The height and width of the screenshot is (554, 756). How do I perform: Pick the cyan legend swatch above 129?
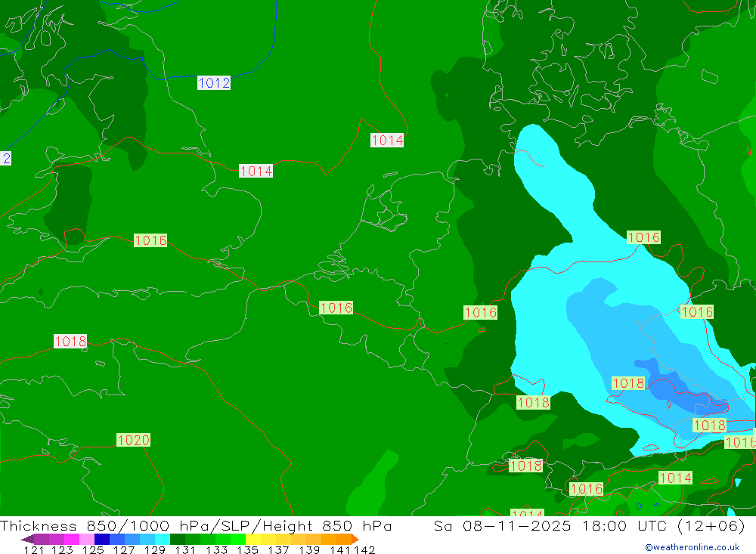[163, 539]
